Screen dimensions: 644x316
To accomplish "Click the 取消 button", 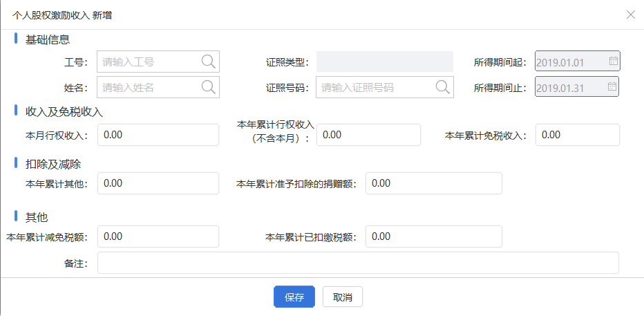I will pyautogui.click(x=343, y=297).
